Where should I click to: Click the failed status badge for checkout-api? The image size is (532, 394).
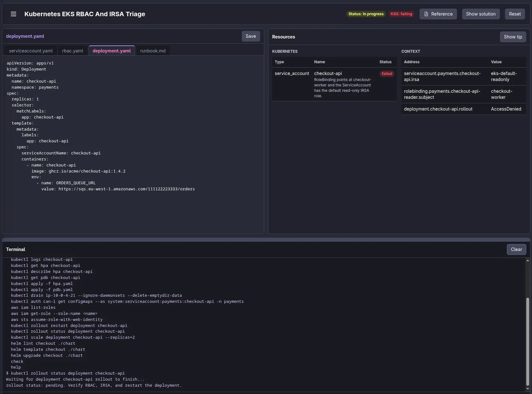(387, 74)
